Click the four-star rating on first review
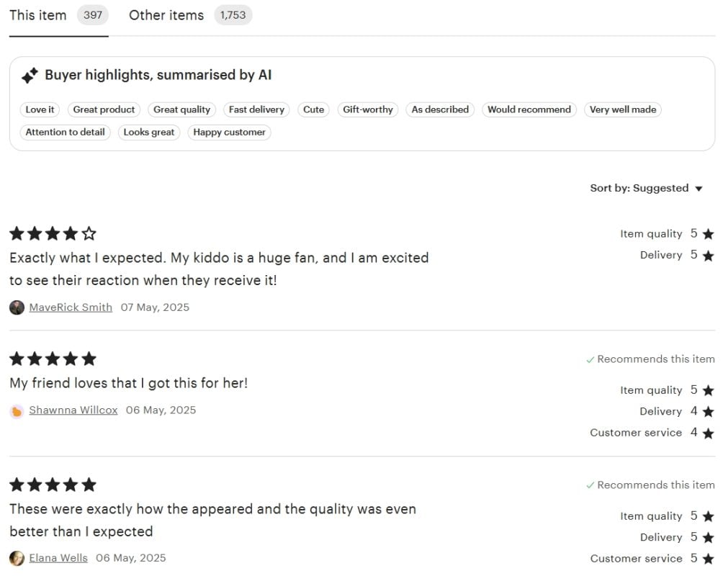 pyautogui.click(x=53, y=233)
